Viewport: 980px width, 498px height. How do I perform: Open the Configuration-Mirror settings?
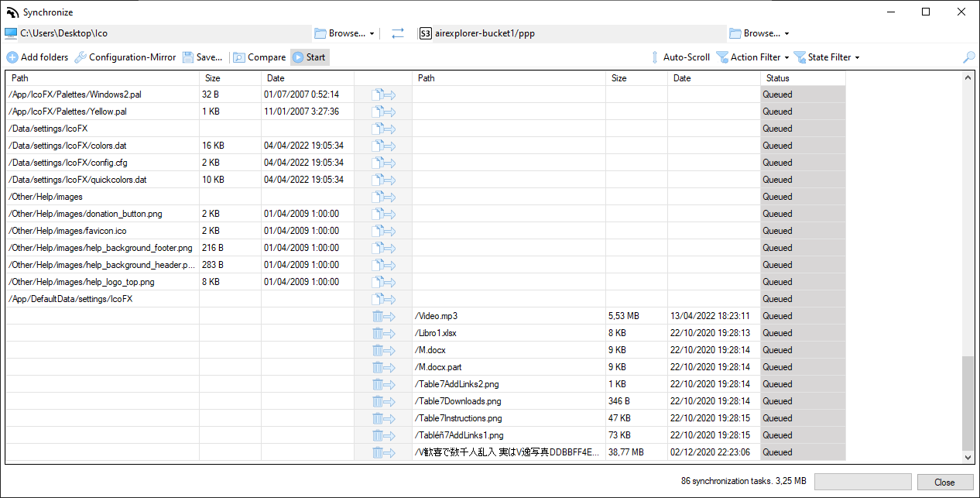pos(79,57)
